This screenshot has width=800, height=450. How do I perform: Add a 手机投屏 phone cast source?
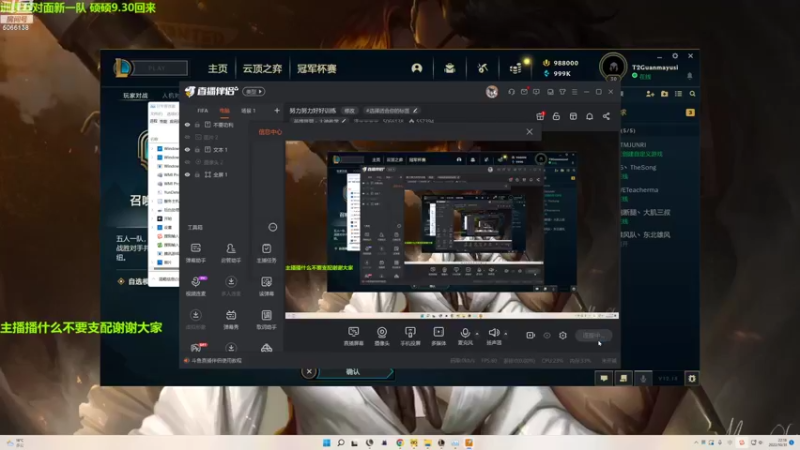click(x=410, y=336)
